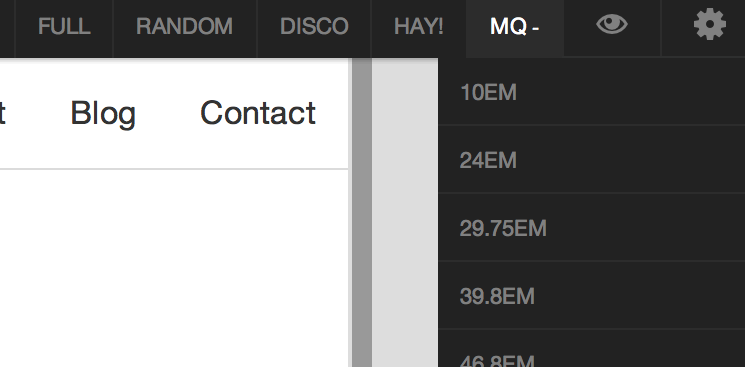Open the gear settings icon
The image size is (745, 367).
click(x=710, y=25)
